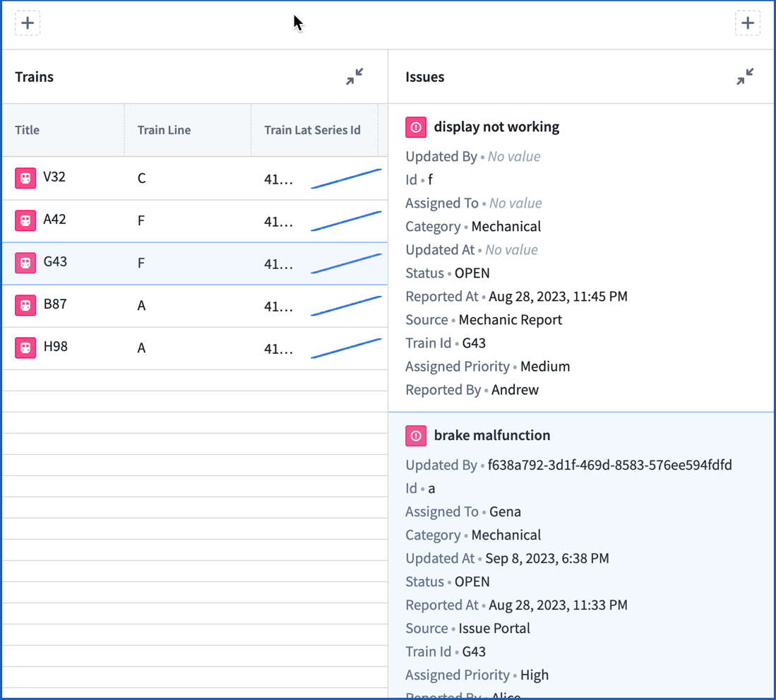The height and width of the screenshot is (700, 776).
Task: Click the sparkline chart in the V32 row
Action: (x=346, y=179)
